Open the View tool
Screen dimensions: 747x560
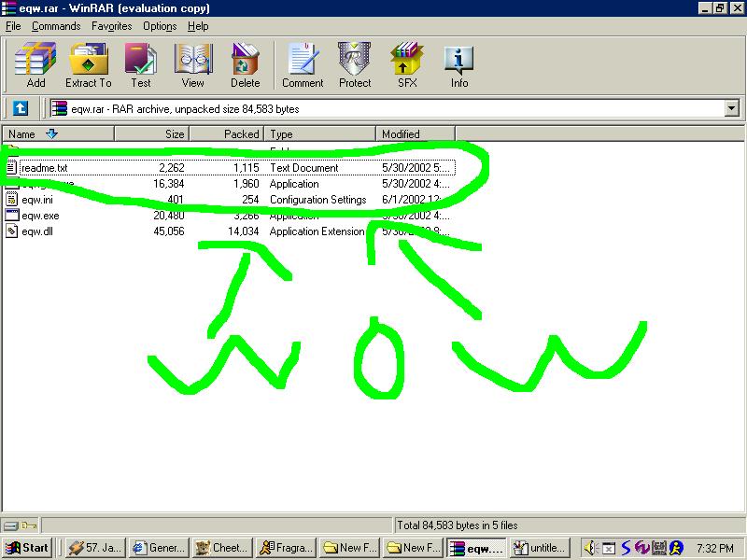pos(193,64)
